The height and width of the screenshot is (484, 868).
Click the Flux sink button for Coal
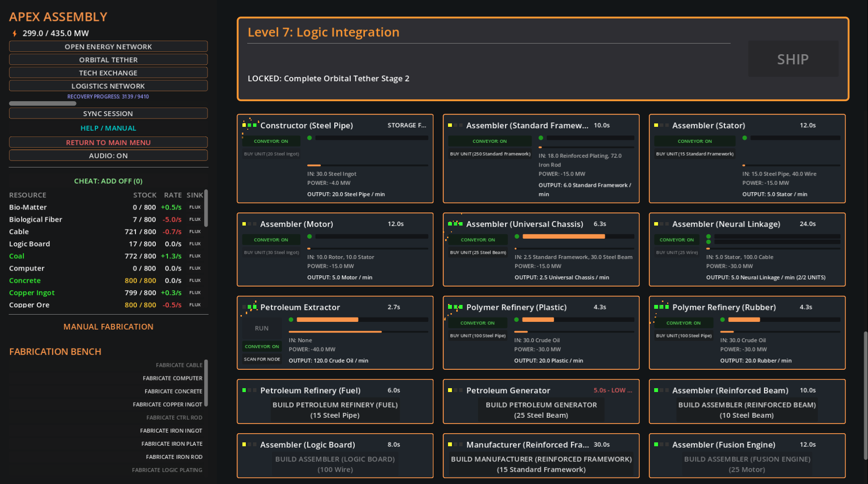point(195,256)
